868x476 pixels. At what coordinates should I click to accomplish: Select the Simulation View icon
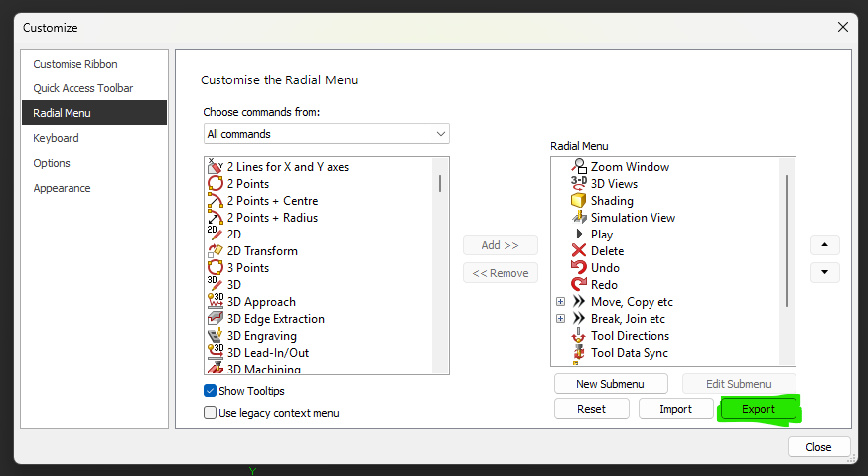[579, 218]
